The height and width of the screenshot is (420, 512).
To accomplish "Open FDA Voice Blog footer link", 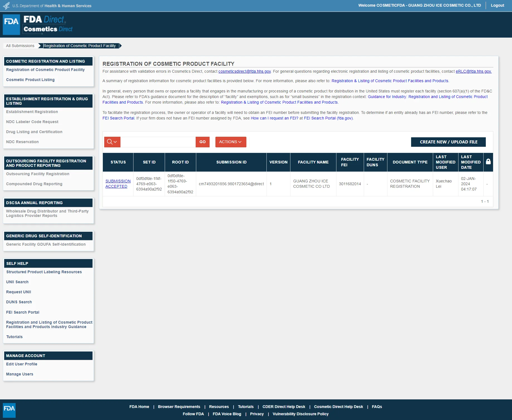I will click(x=227, y=414).
